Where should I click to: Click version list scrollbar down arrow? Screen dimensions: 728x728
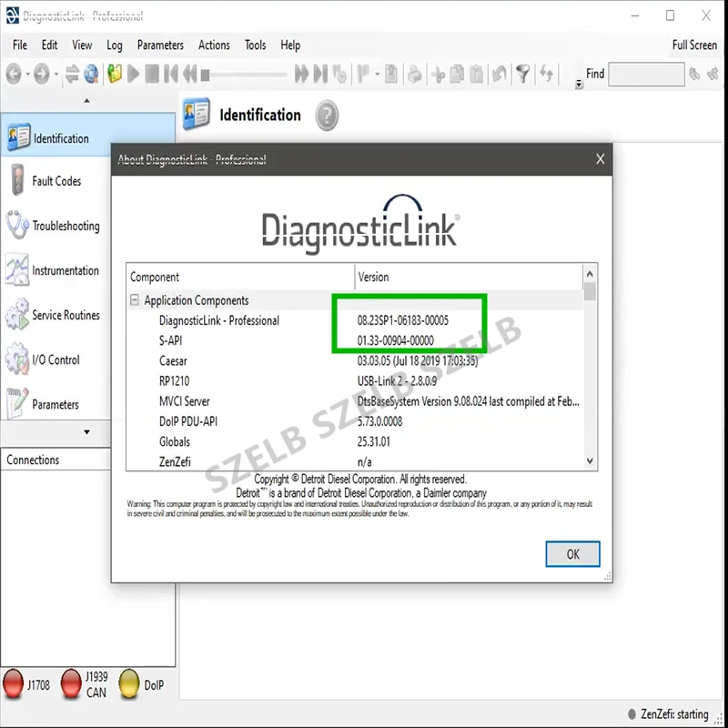coord(590,461)
